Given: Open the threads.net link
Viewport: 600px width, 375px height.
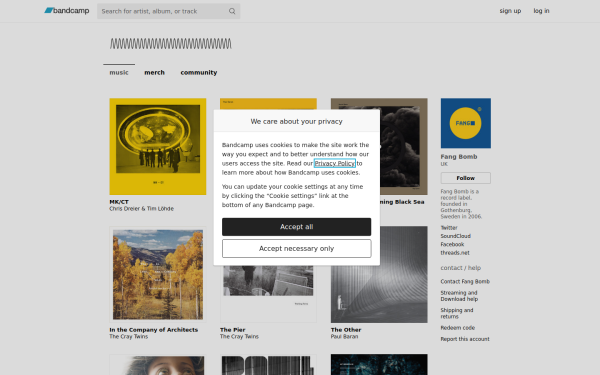Looking at the screenshot, I should pos(455,253).
